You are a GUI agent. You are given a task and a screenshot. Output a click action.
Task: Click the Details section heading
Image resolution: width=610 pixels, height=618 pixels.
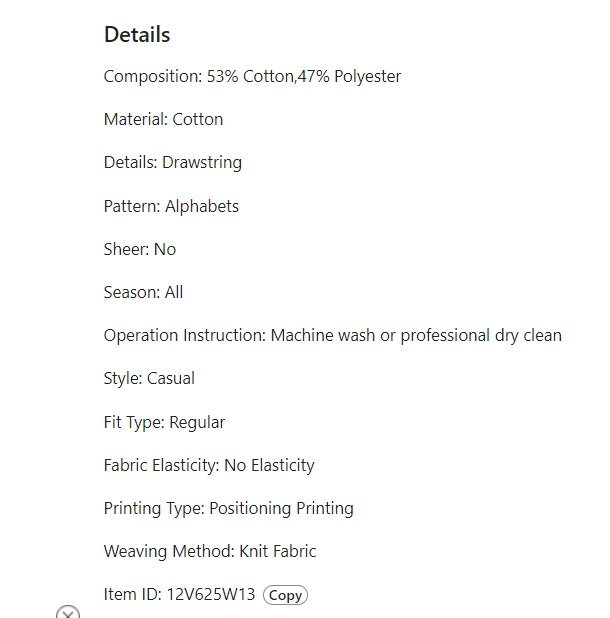137,35
